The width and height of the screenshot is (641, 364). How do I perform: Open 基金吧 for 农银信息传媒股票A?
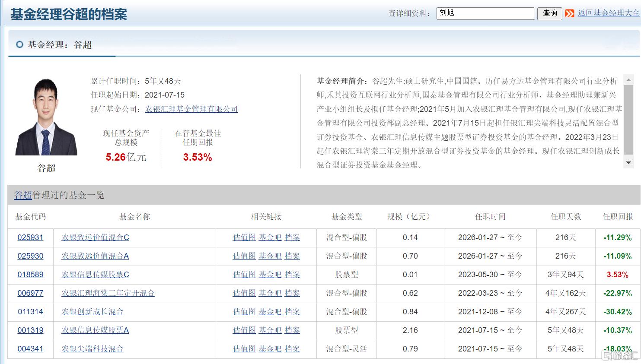270,330
